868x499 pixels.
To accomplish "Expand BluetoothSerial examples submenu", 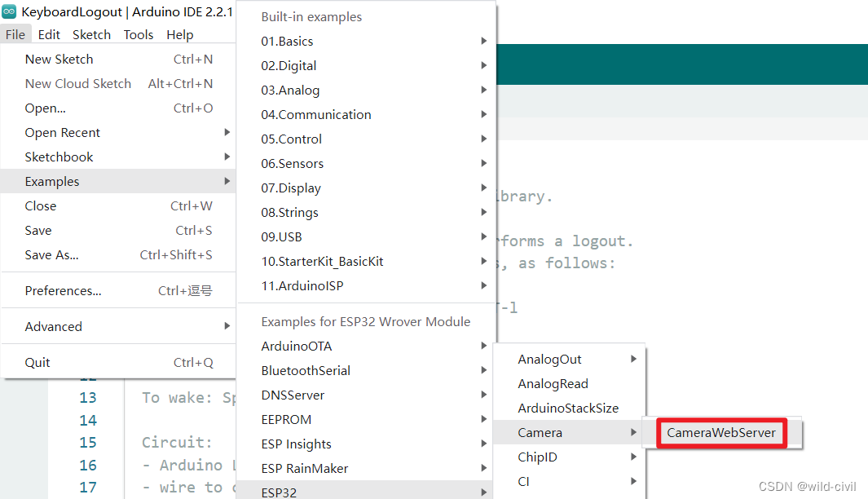I will tap(366, 370).
